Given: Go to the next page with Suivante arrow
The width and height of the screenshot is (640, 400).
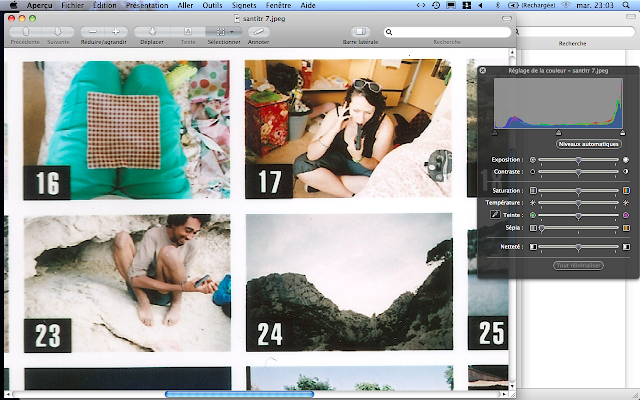Looking at the screenshot, I should coord(58,31).
